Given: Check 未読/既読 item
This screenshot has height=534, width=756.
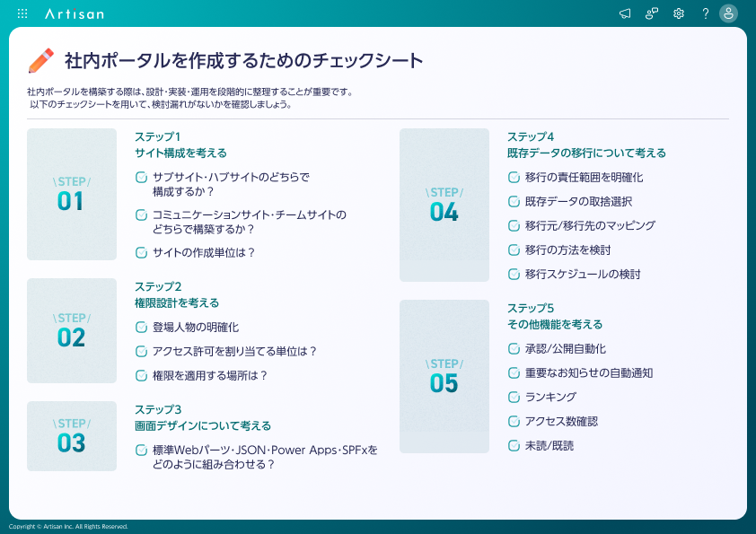Looking at the screenshot, I should (x=514, y=446).
